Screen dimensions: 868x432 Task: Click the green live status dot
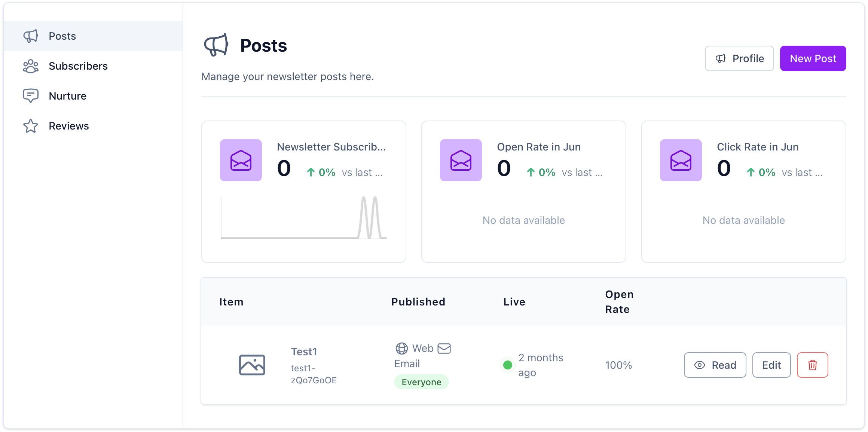(x=508, y=365)
